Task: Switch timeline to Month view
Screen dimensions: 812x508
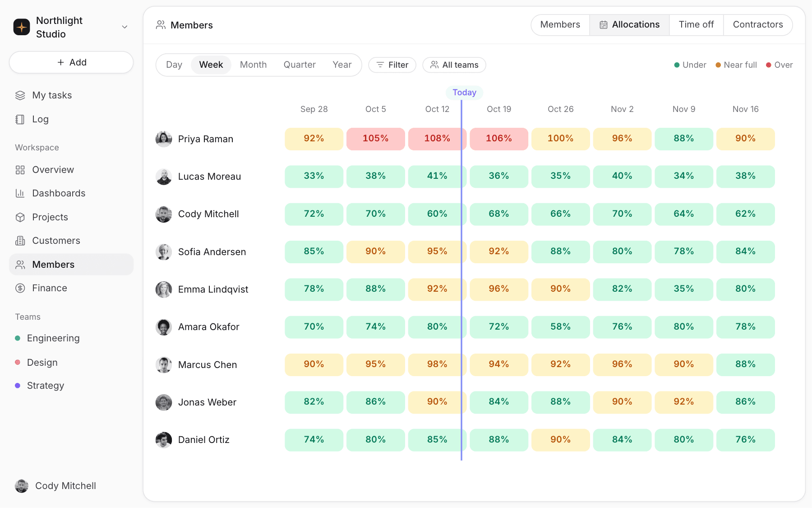Action: point(253,65)
